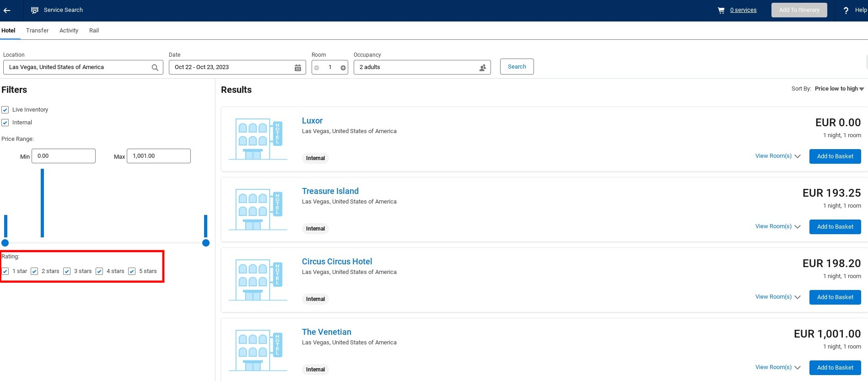Open the date picker calendar icon

[298, 67]
